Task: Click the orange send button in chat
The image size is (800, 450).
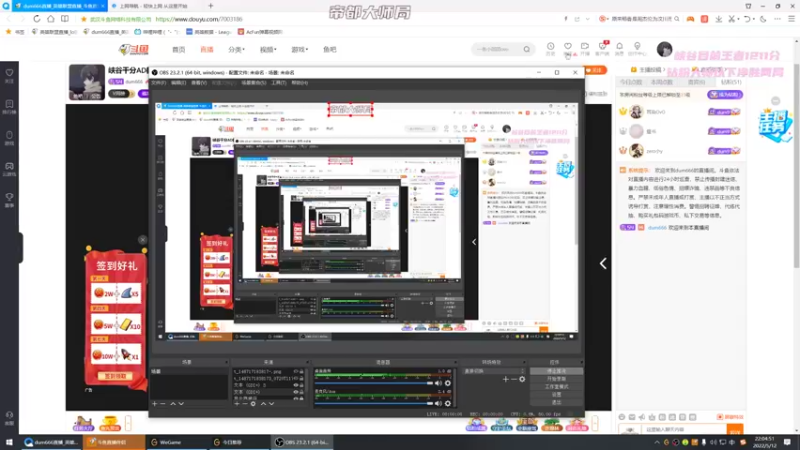Action: point(735,431)
